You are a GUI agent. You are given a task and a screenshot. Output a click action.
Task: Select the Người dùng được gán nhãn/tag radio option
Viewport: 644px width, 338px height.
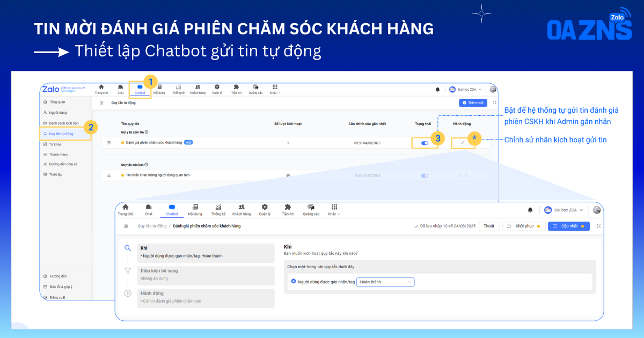294,282
